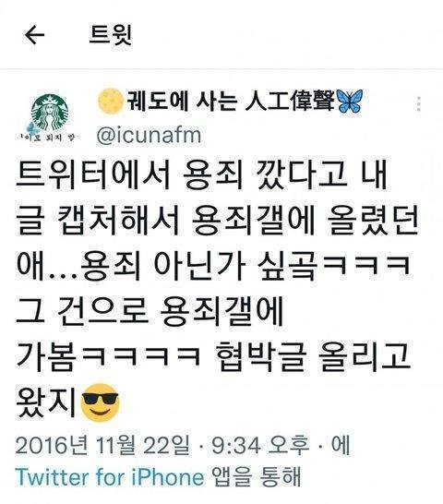Tap small blue butterfly on avatar image

point(32,127)
